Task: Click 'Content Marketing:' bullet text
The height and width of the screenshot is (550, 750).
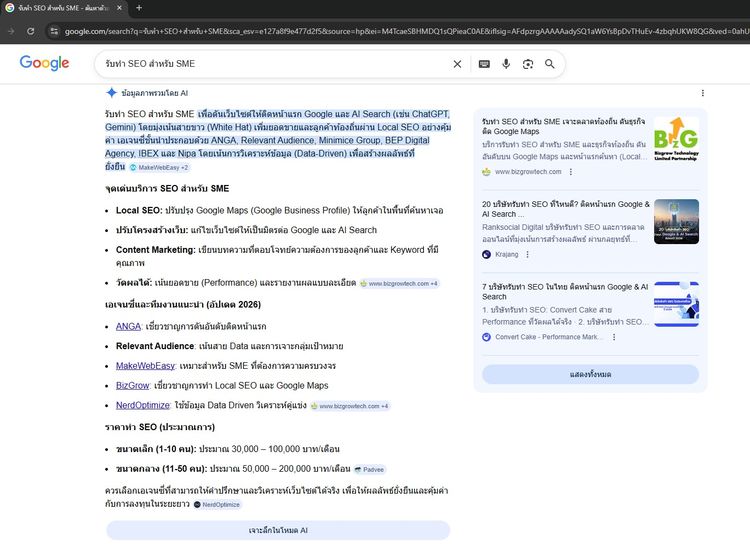Action: tap(155, 250)
